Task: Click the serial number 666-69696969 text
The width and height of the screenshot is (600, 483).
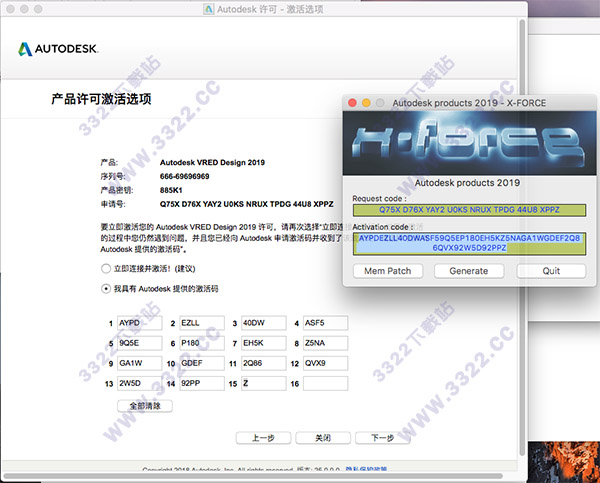Action: [184, 176]
